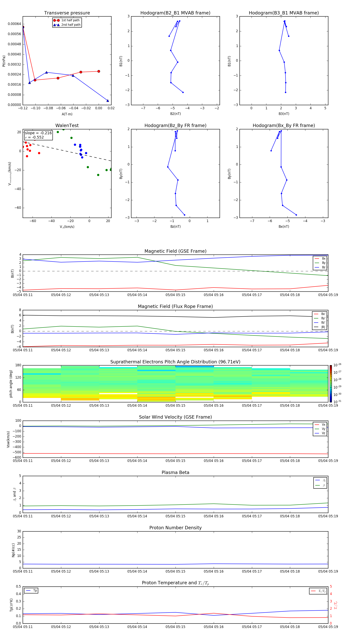351x644 pixels.
Task: Click the 'Transverse pressure' plot title
Action: pyautogui.click(x=67, y=13)
